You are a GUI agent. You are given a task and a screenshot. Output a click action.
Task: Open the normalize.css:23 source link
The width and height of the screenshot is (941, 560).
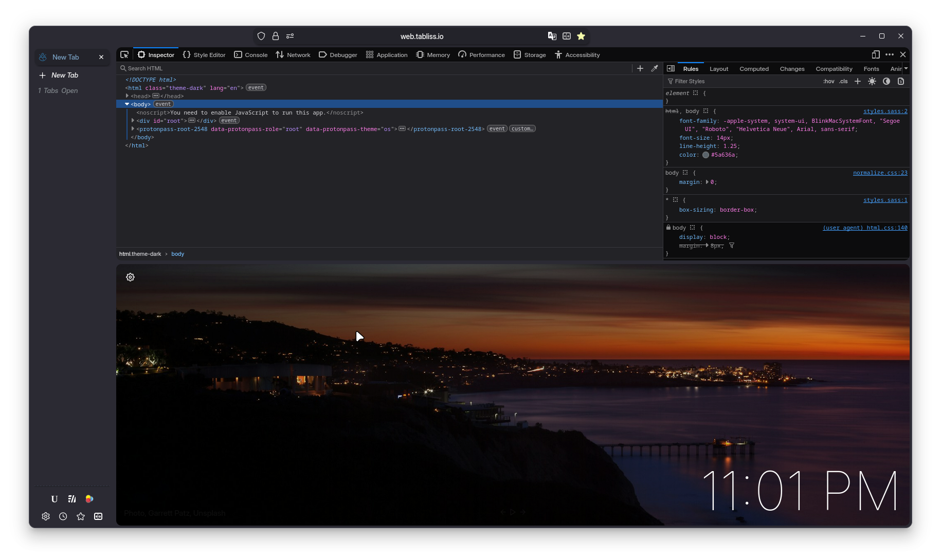(880, 173)
